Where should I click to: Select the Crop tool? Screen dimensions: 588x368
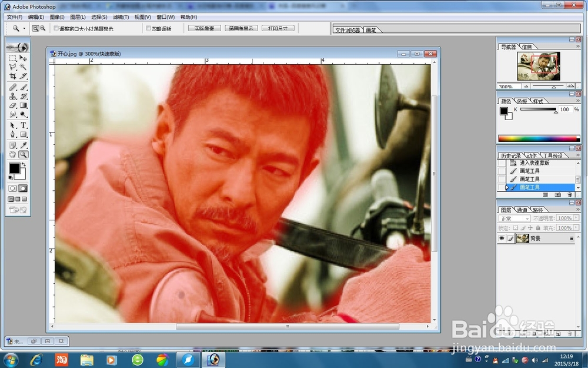(13, 76)
